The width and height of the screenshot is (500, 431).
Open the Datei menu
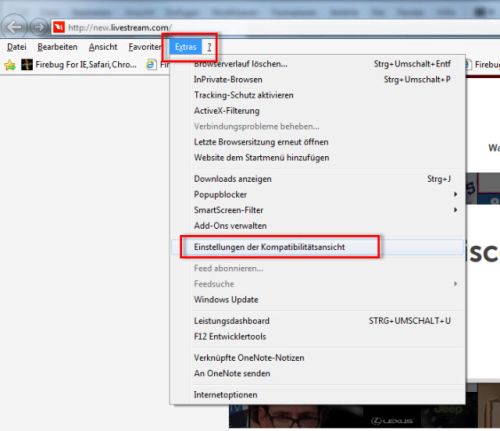(17, 47)
